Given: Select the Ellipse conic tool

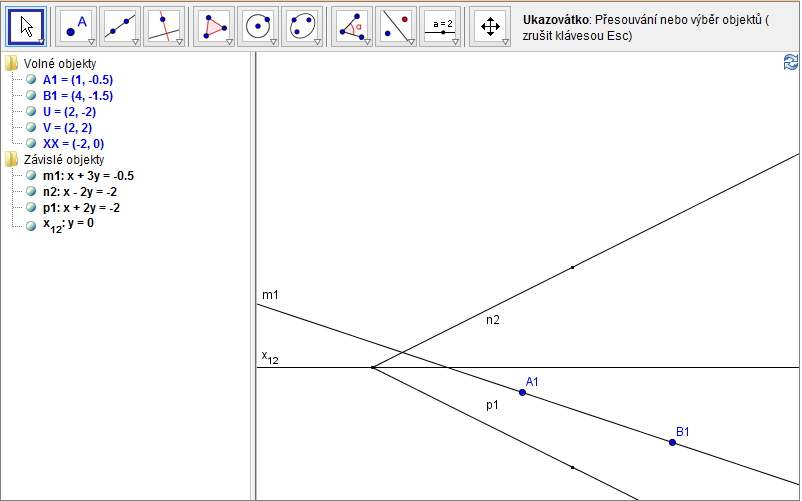Looking at the screenshot, I should click(302, 26).
